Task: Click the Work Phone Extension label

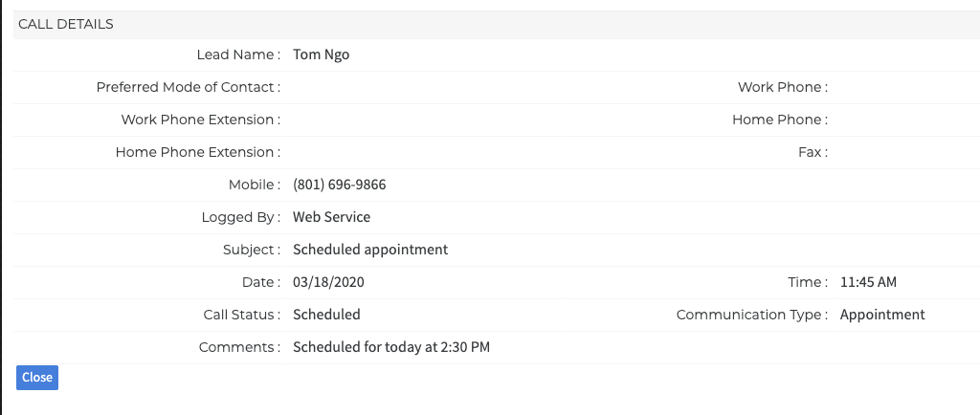Action: tap(200, 120)
